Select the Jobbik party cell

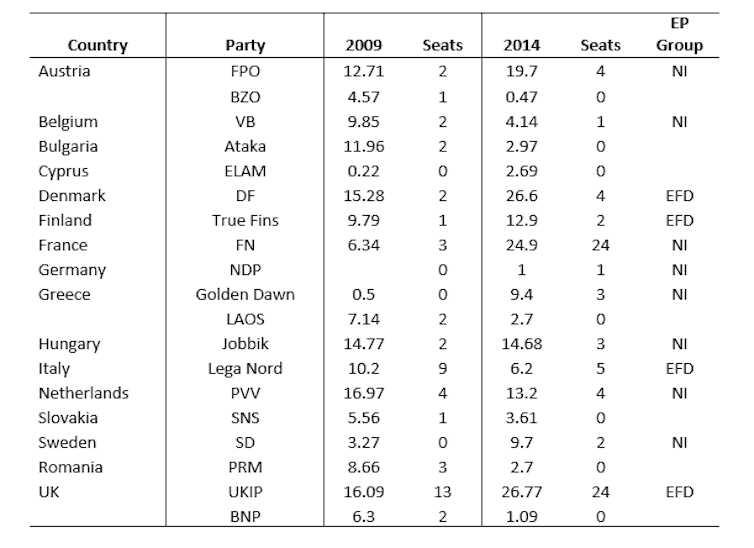tap(245, 344)
